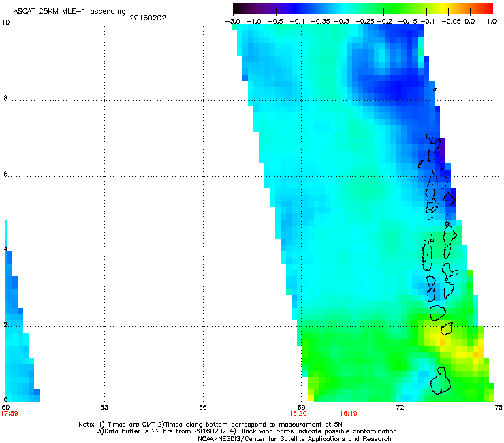Screen dimensions: 504x443
Task: Click the red time stamp 16:20
Action: [298, 414]
